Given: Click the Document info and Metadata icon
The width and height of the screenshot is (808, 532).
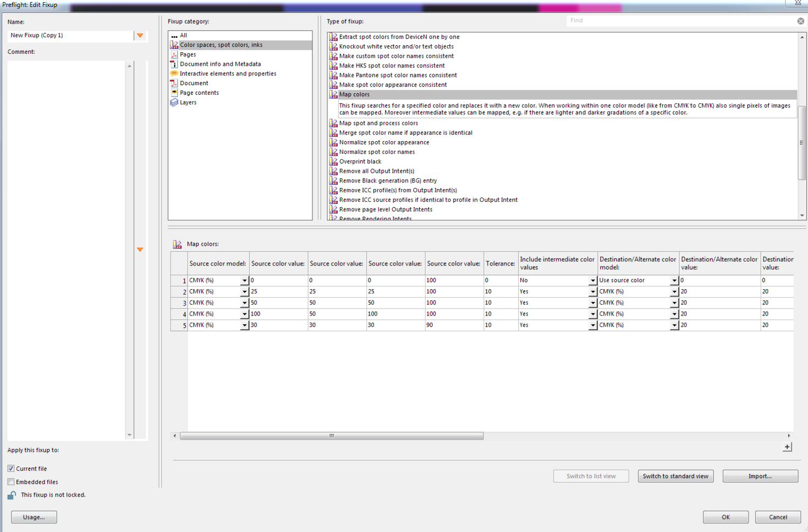Looking at the screenshot, I should pos(174,64).
